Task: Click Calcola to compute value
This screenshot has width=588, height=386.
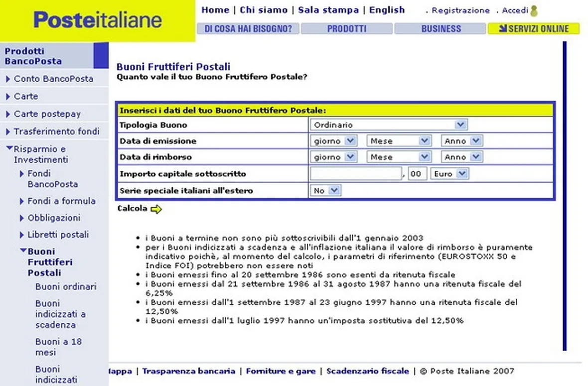Action: tap(133, 208)
